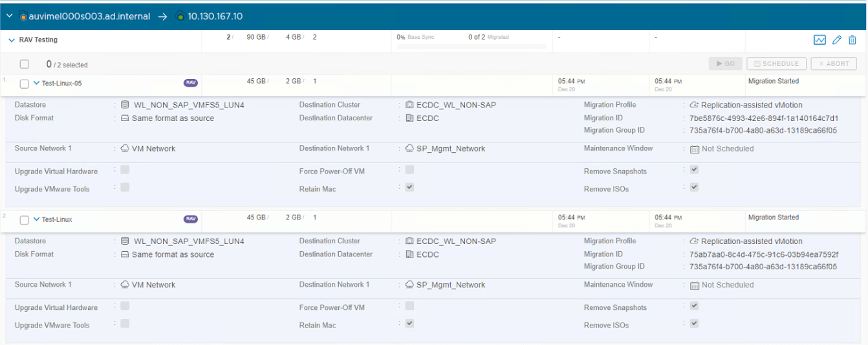868x345 pixels.
Task: Click the trash delete icon for RAV Testing
Action: tap(853, 40)
